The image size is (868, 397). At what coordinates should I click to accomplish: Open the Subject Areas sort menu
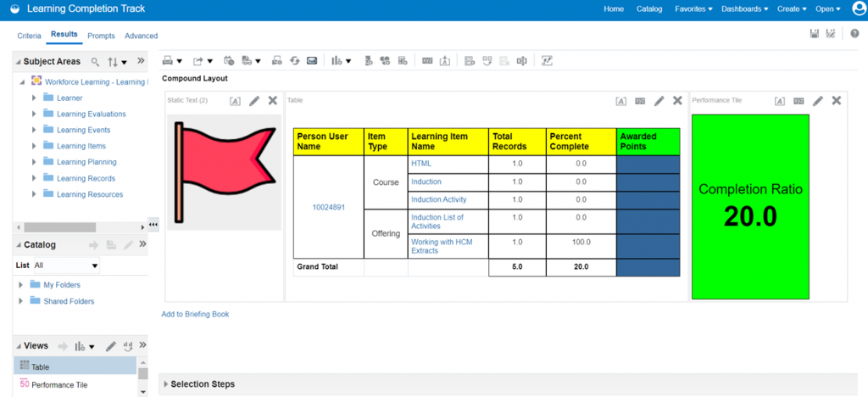pos(117,61)
